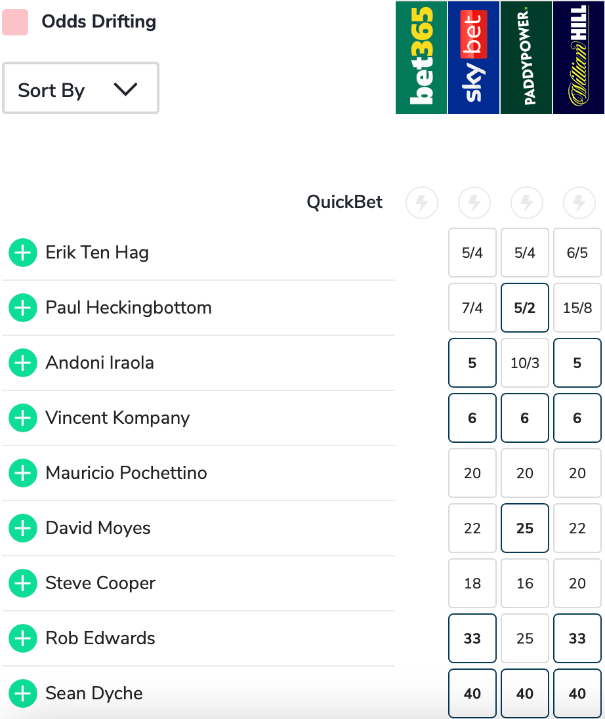Add Mauricio Pochettino via plus icon

(22, 473)
